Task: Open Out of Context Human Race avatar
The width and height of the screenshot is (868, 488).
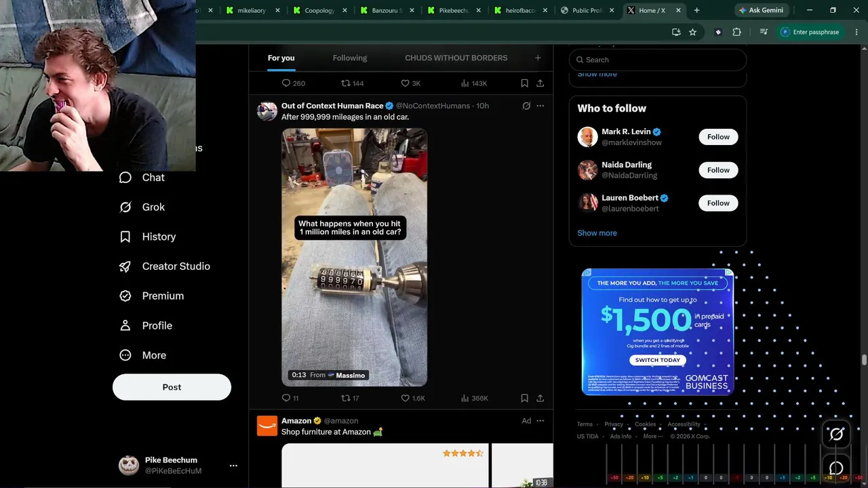Action: 267,110
